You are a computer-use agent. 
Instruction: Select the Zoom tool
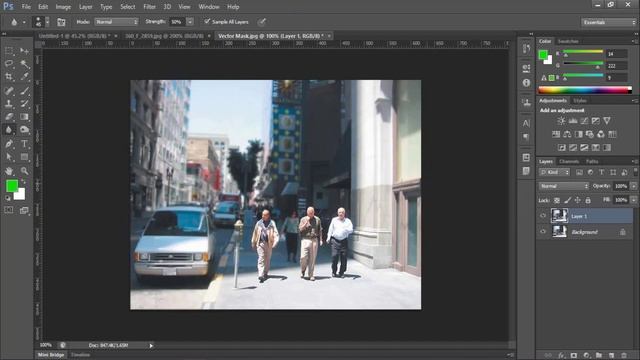coord(24,171)
